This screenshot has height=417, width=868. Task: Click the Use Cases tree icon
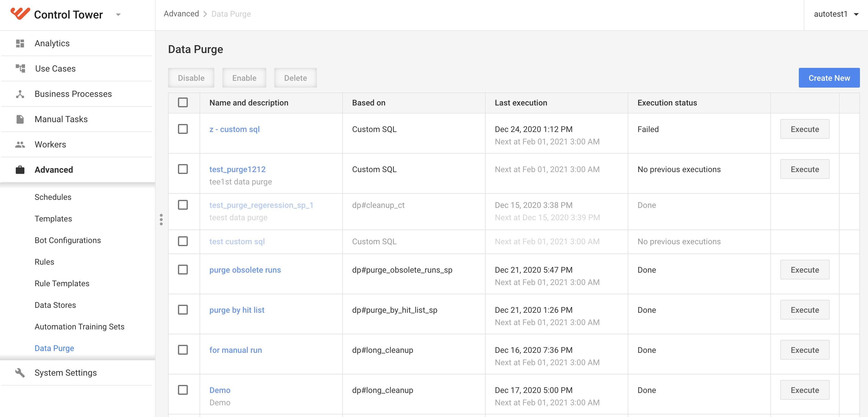20,68
